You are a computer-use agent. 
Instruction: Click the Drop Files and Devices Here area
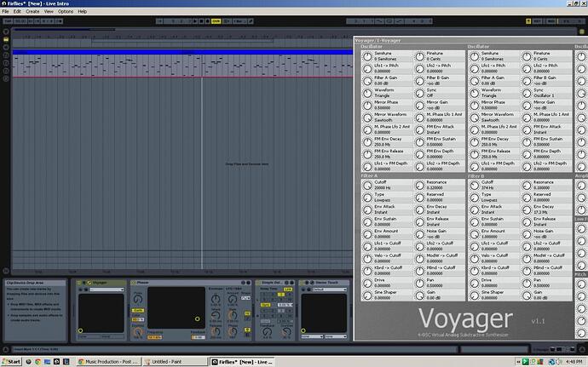[247, 164]
